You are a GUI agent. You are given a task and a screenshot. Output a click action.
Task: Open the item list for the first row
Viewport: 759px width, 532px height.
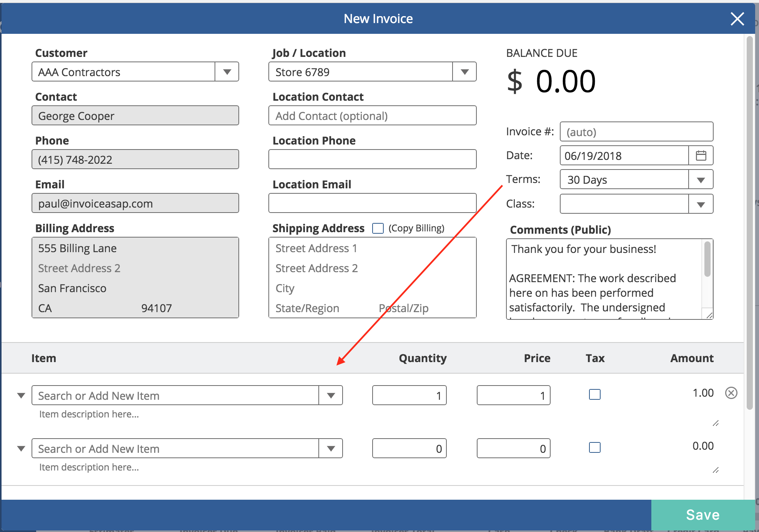pos(331,395)
